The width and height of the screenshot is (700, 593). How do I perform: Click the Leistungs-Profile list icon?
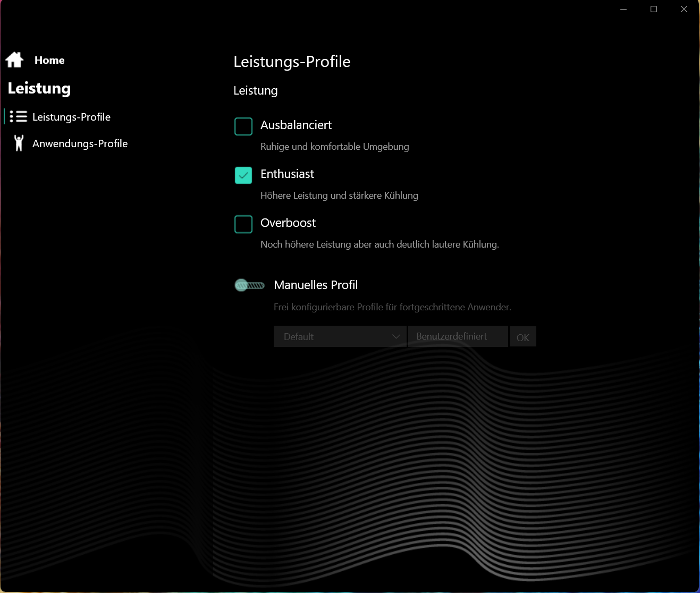[19, 117]
